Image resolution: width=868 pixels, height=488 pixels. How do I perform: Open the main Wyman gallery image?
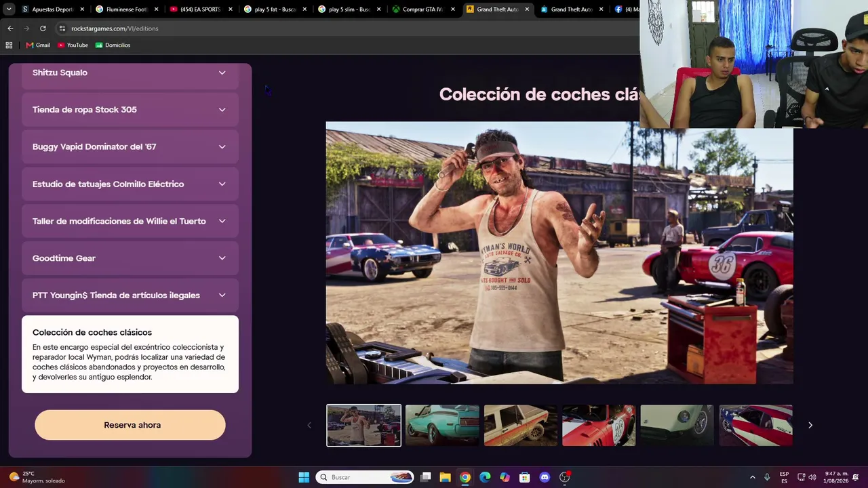[559, 253]
